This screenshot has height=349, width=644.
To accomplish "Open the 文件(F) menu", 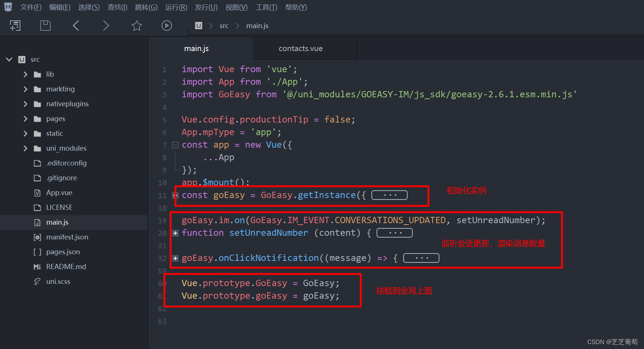I will pos(31,7).
